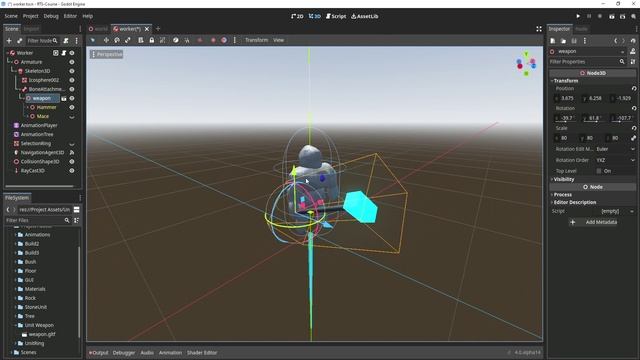The height and width of the screenshot is (360, 640).
Task: Toggle the use snap icon
Action: tap(187, 40)
